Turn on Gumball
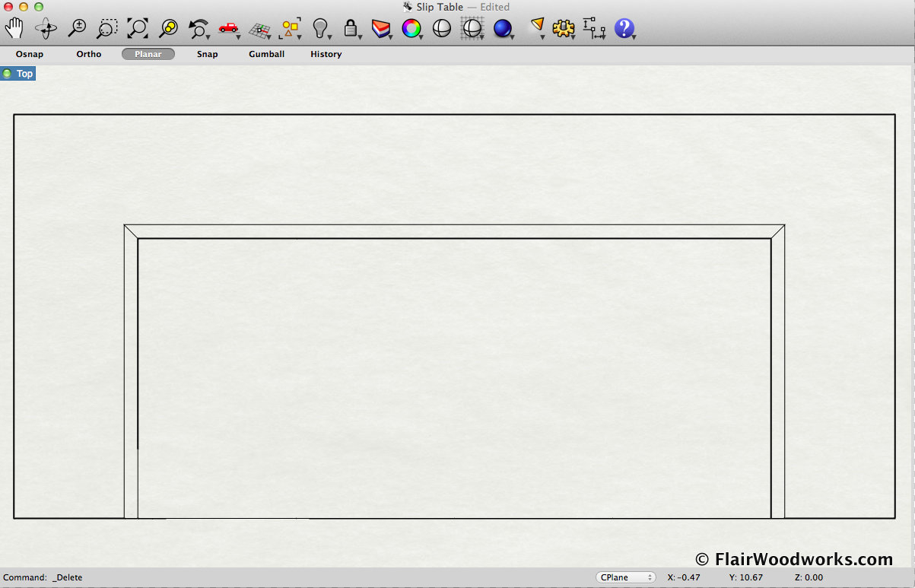This screenshot has width=915, height=588. 266,54
